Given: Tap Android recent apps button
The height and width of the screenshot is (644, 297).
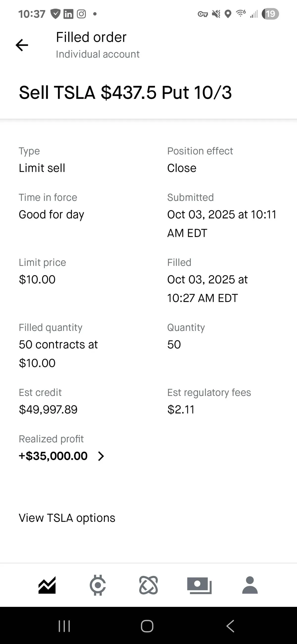Looking at the screenshot, I should [64, 626].
